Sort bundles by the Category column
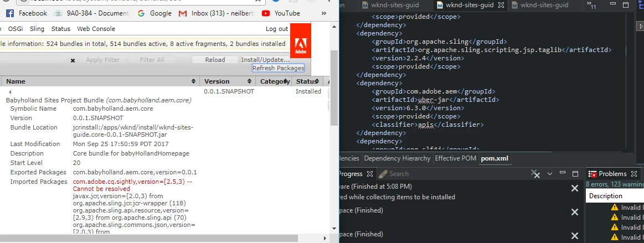This screenshot has height=243, width=644. (x=274, y=81)
